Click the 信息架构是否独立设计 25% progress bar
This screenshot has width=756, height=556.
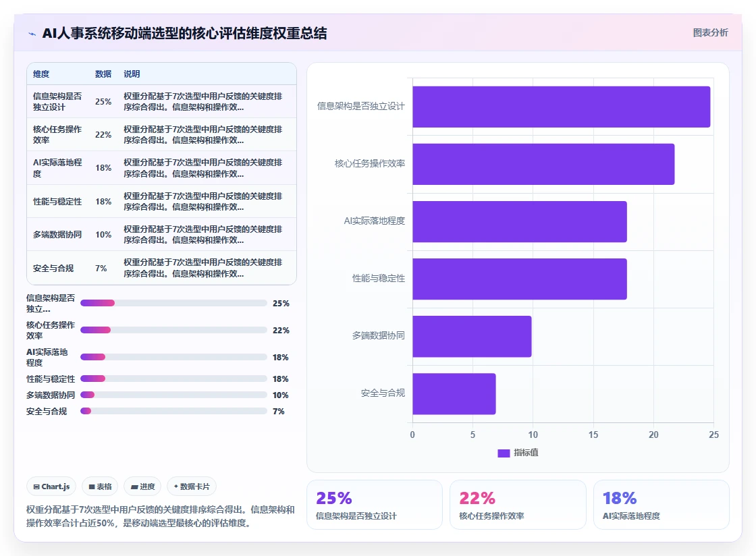pos(173,303)
